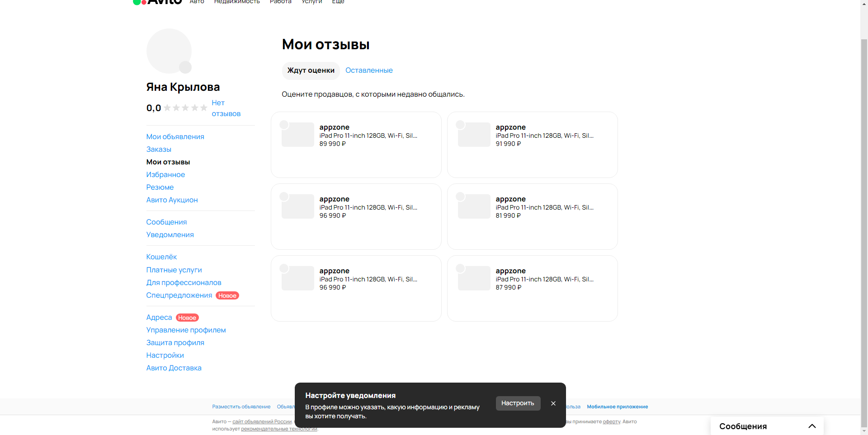Click the Настроить button in popup

point(518,403)
